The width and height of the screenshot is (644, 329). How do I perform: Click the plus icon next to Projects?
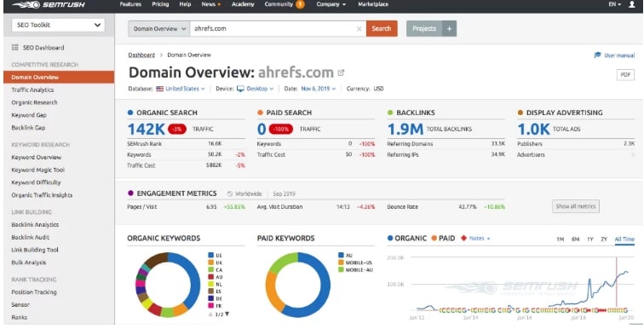[449, 29]
